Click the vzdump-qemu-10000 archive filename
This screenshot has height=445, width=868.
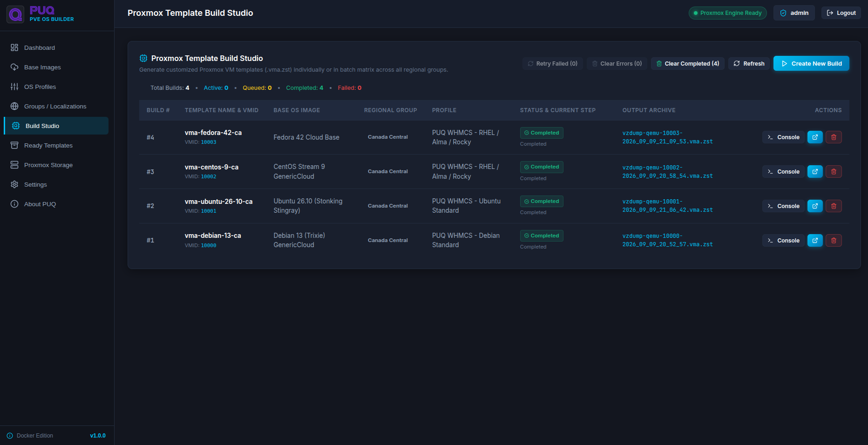[x=667, y=241]
